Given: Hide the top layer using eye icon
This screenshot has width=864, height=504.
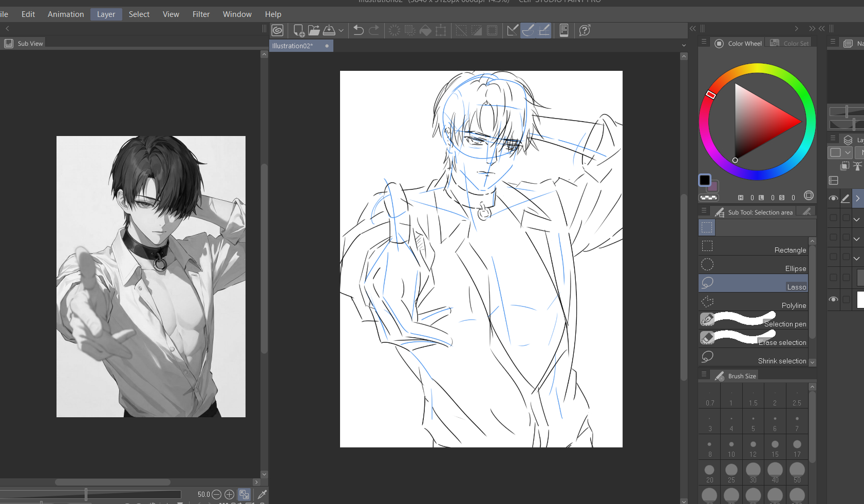Looking at the screenshot, I should point(833,198).
